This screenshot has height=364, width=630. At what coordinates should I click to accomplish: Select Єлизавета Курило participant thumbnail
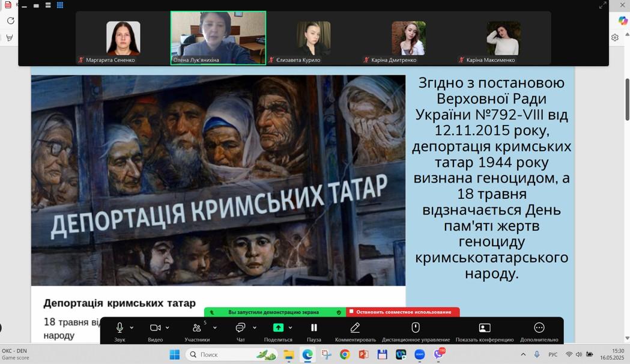(x=313, y=38)
